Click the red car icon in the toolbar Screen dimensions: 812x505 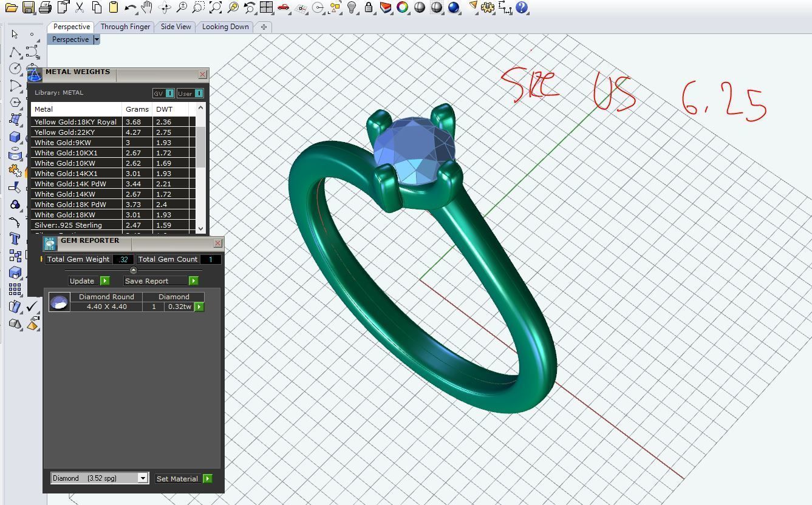(x=283, y=8)
